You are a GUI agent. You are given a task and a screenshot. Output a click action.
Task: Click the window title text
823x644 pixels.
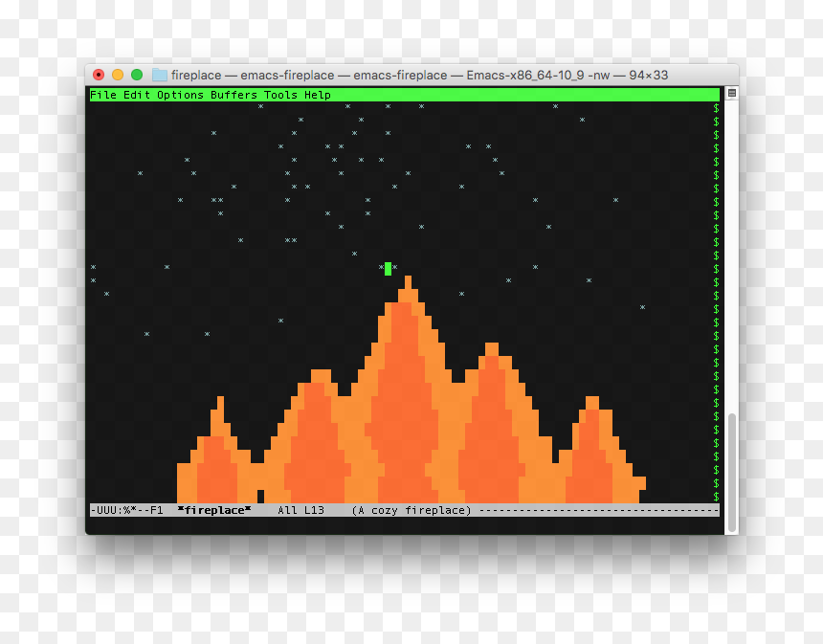pyautogui.click(x=419, y=75)
